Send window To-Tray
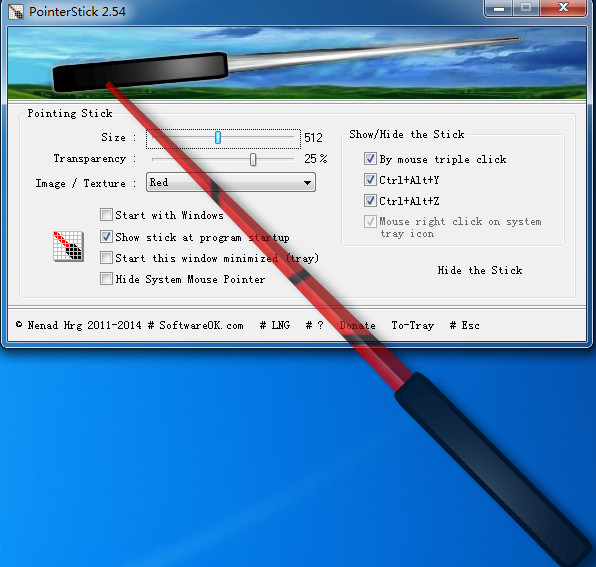Image resolution: width=596 pixels, height=567 pixels. click(413, 325)
